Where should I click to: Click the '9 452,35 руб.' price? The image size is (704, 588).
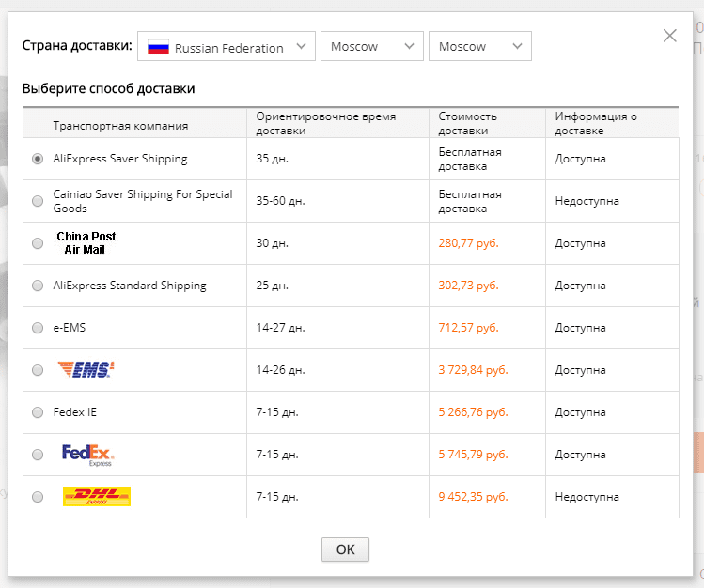click(x=473, y=497)
